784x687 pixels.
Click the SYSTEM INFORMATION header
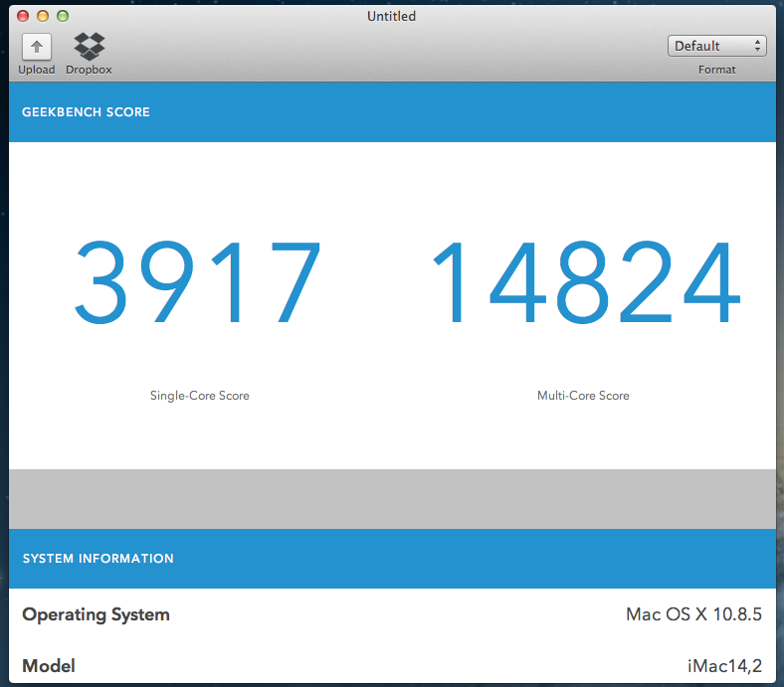(x=98, y=558)
